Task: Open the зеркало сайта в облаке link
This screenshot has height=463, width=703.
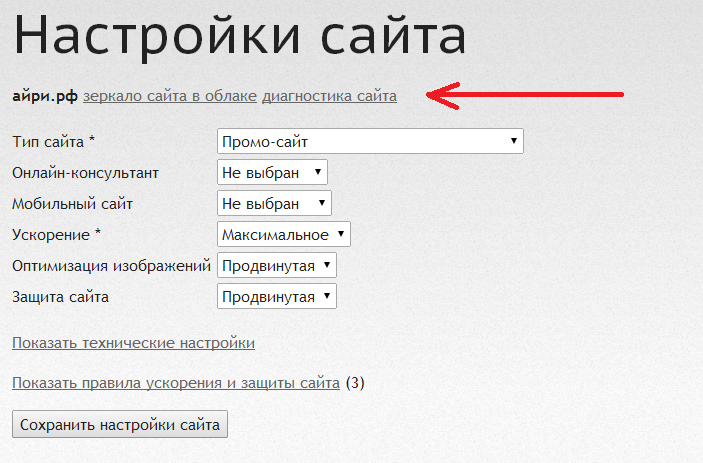Action: (x=170, y=96)
